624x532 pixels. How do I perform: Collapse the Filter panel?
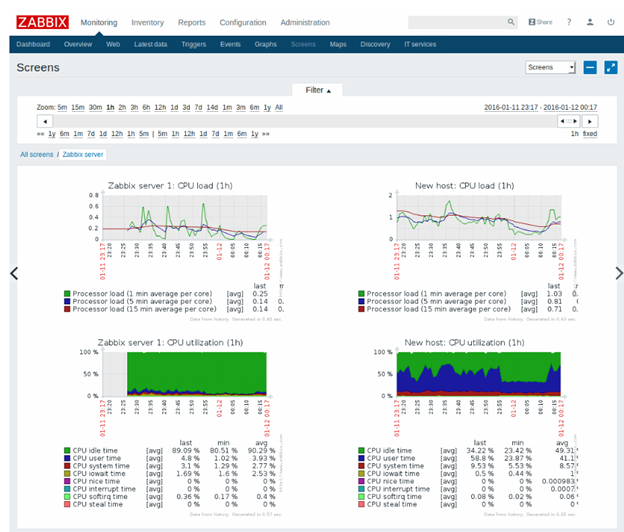(x=318, y=90)
